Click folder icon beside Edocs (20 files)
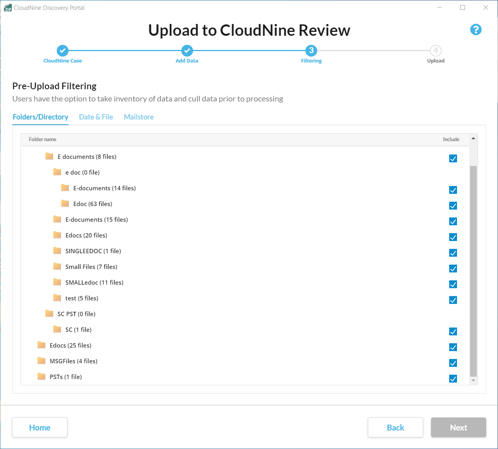 [x=57, y=235]
